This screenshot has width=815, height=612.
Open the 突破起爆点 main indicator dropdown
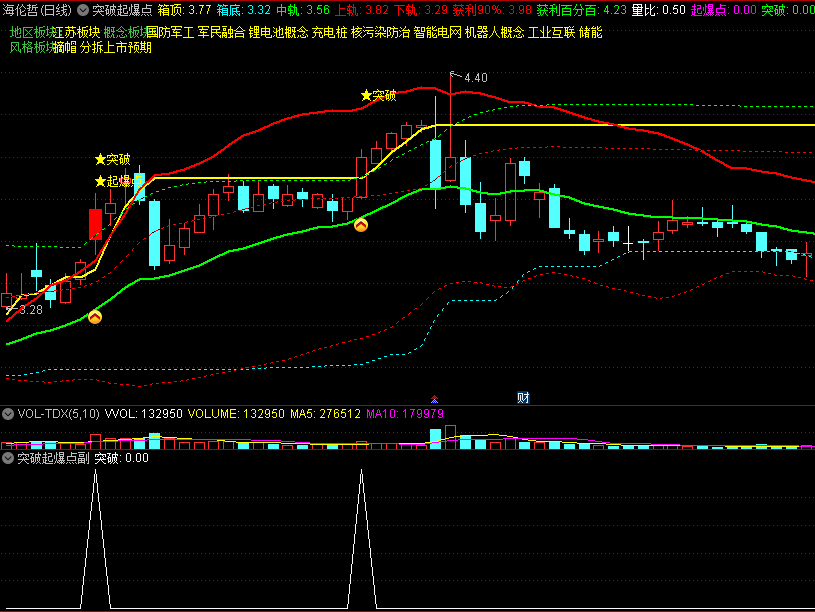pos(83,10)
